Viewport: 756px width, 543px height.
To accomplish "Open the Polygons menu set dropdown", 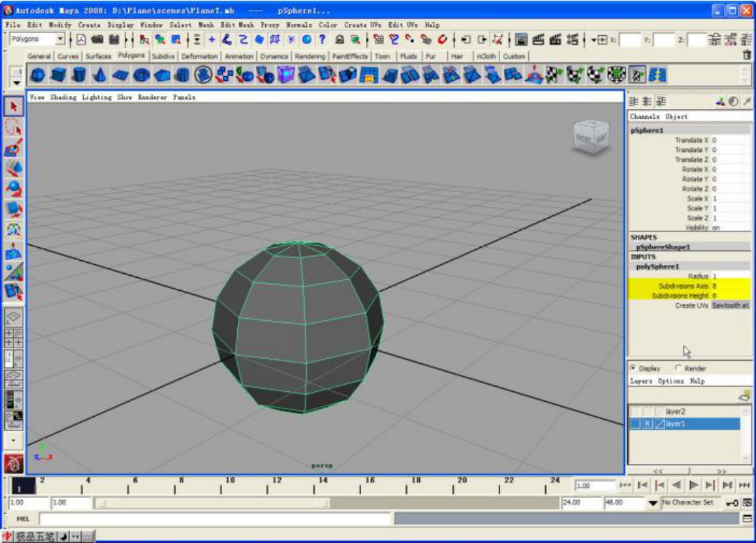I will [59, 39].
